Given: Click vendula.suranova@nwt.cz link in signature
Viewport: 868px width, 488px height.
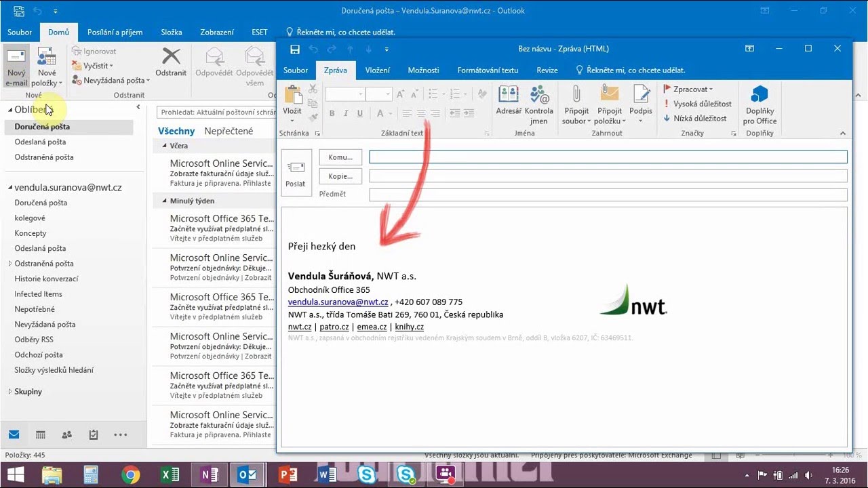Looking at the screenshot, I should (x=338, y=302).
